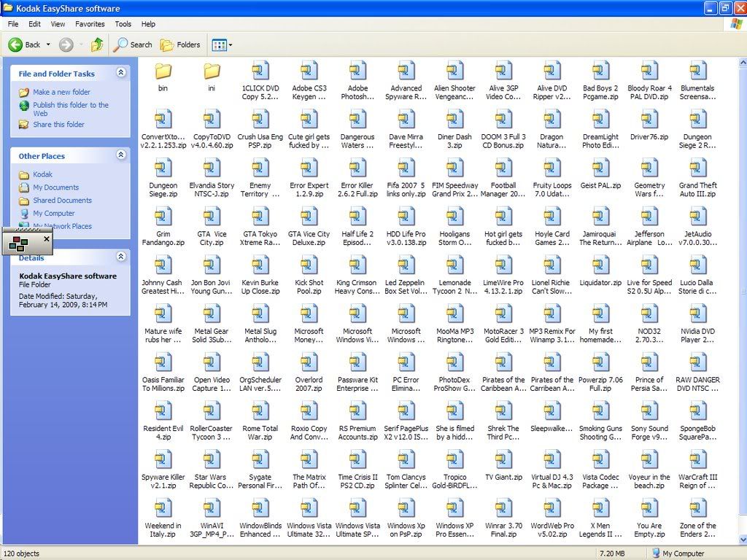
Task: Select the Liquidator.zip file icon
Action: tap(600, 265)
